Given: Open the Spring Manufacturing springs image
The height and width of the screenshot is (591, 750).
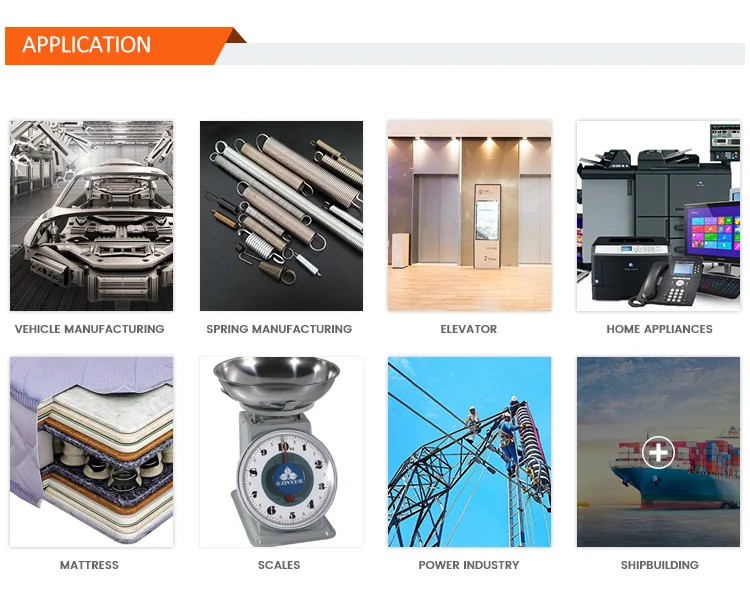Looking at the screenshot, I should click(x=281, y=216).
